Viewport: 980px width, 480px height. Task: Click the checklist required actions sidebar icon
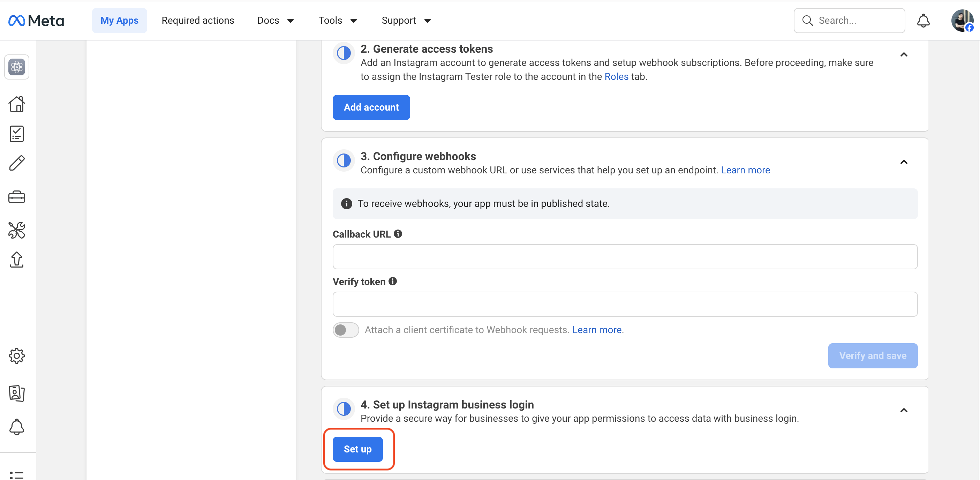16,134
